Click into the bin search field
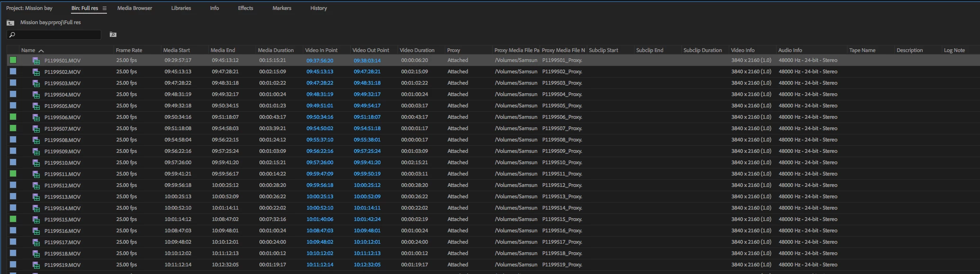This screenshot has height=274, width=980. click(x=54, y=35)
